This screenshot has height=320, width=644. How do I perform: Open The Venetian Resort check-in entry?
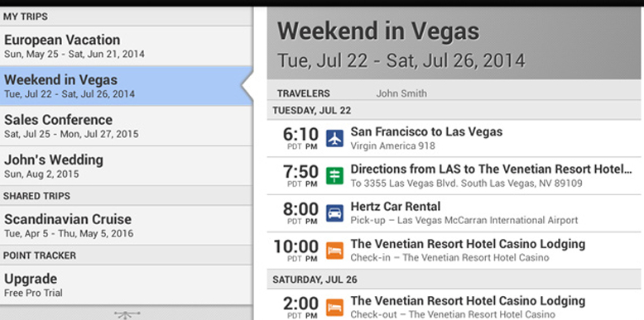point(454,251)
